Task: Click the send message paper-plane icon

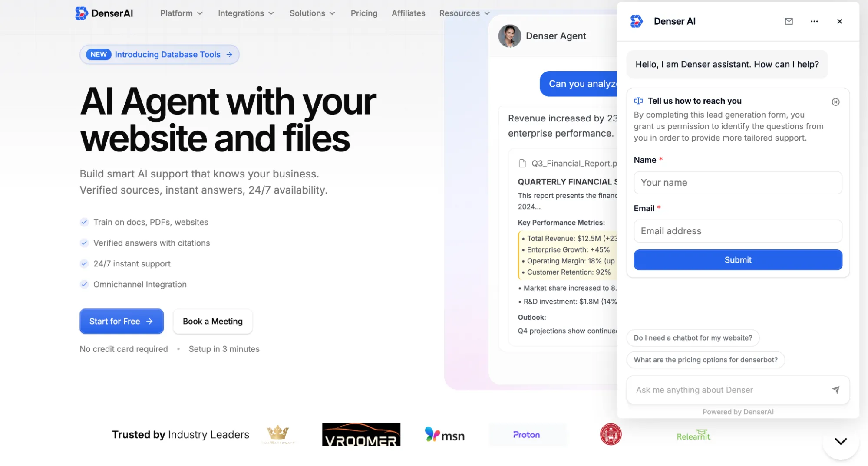Action: pos(836,390)
